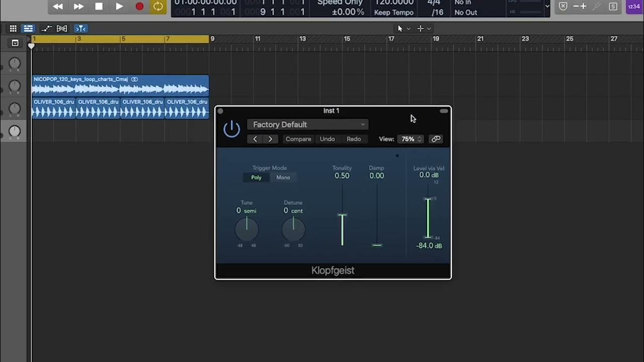Viewport: 644px width, 362px height.
Task: Close the Inst 1 plugin window
Action: (220, 111)
